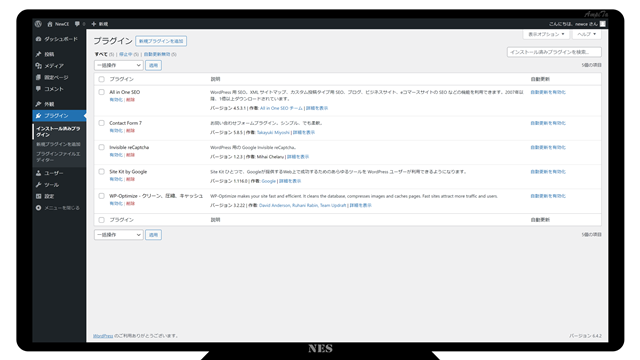
Task: Open the NewCE site home icon
Action: pyautogui.click(x=50, y=24)
